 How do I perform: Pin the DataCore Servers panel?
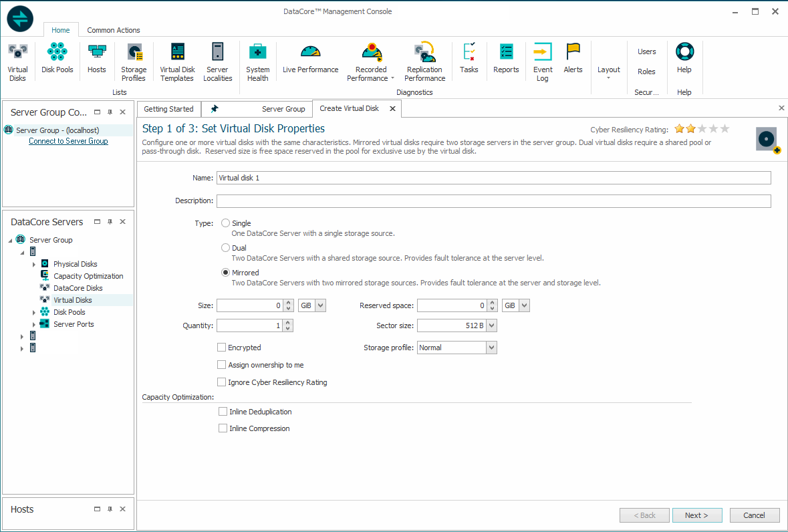click(110, 221)
